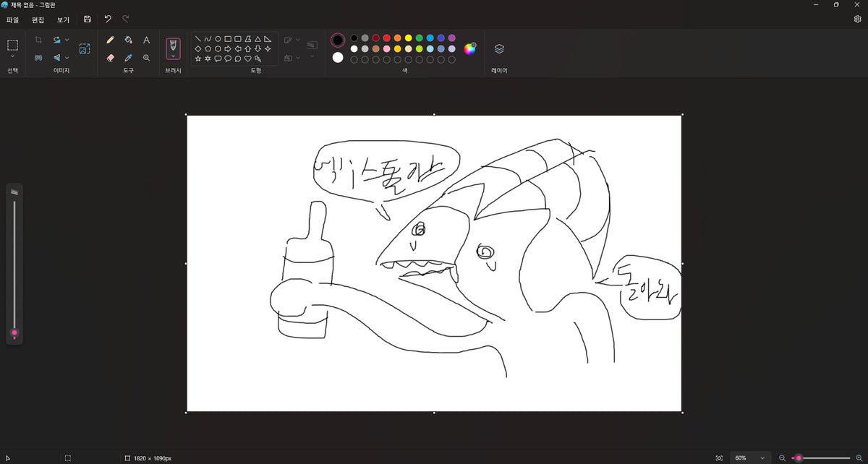
Task: Pick the brown color swatch
Action: [x=376, y=48]
